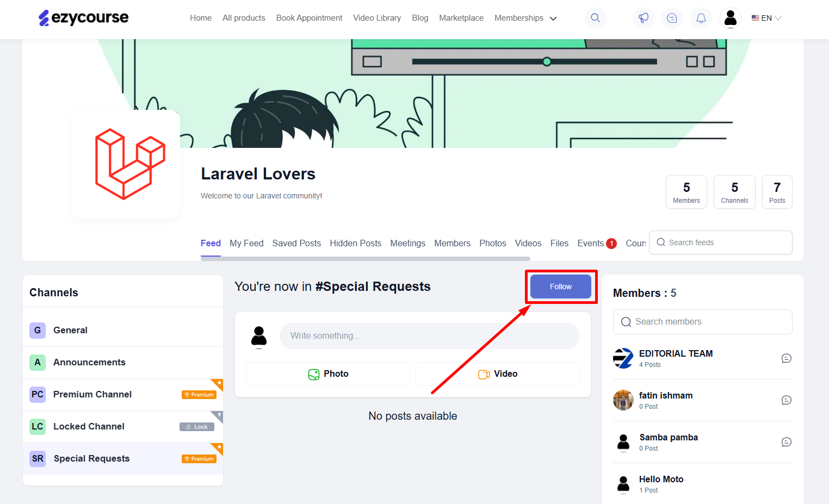Image resolution: width=829 pixels, height=504 pixels.
Task: Open EDITORIAL TEAM member name
Action: point(676,353)
